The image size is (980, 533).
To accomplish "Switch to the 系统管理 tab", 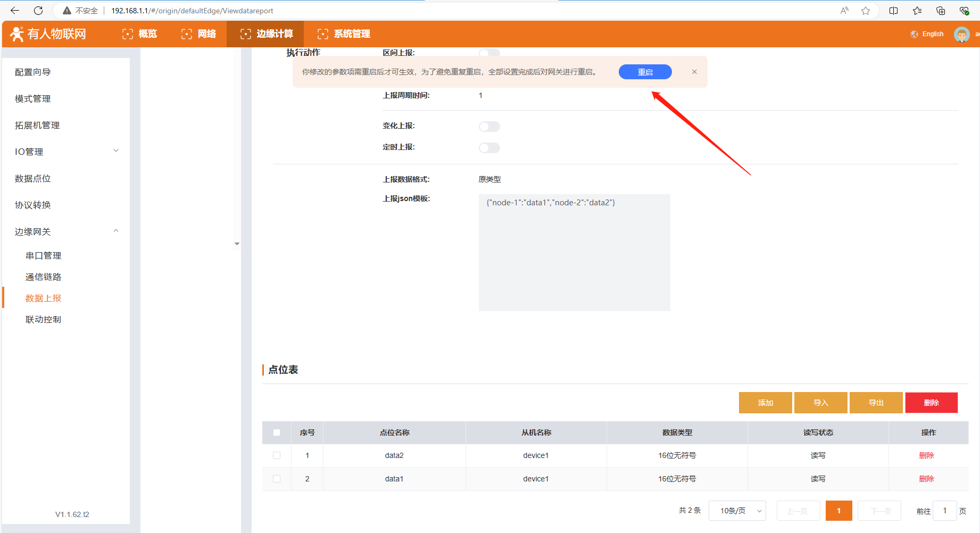I will (344, 34).
